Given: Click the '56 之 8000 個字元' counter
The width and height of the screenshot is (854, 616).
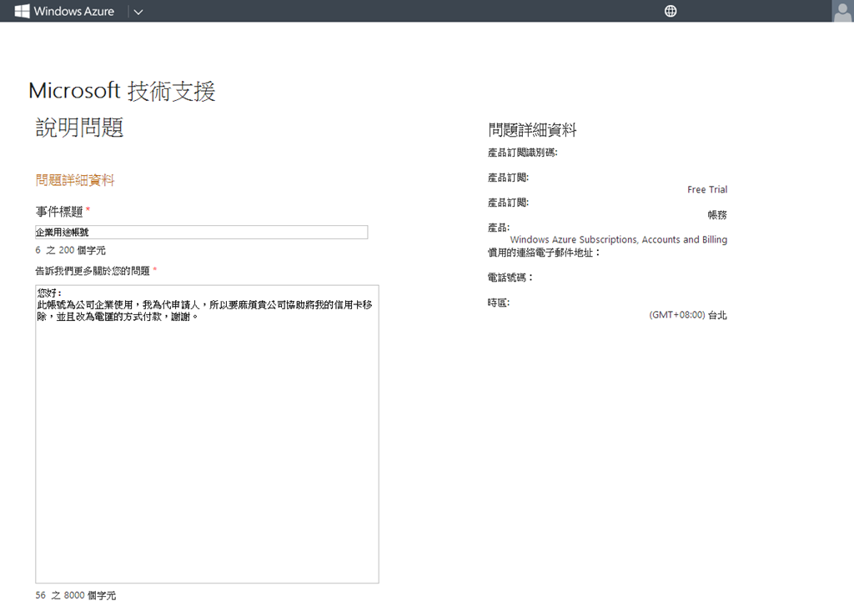Looking at the screenshot, I should point(76,595).
